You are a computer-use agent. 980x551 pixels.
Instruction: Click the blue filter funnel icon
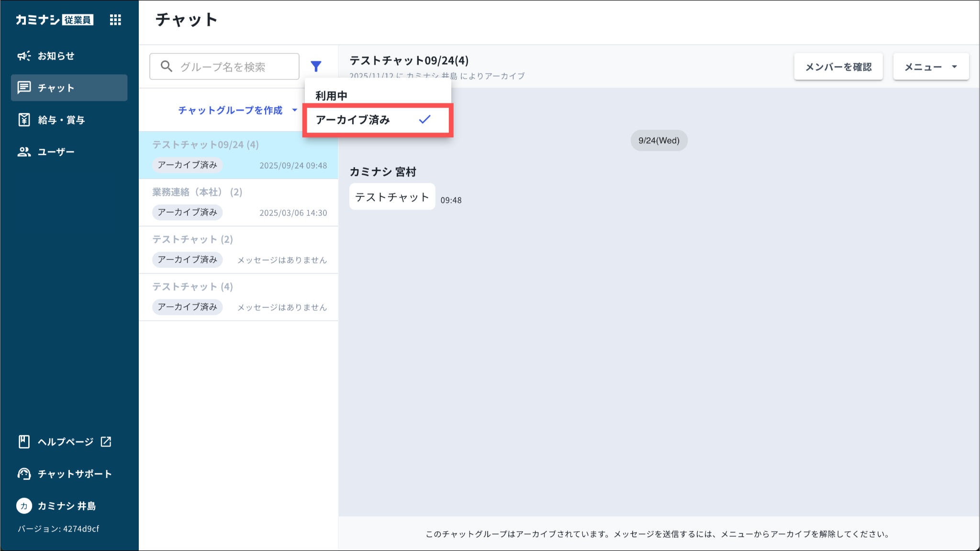point(316,66)
